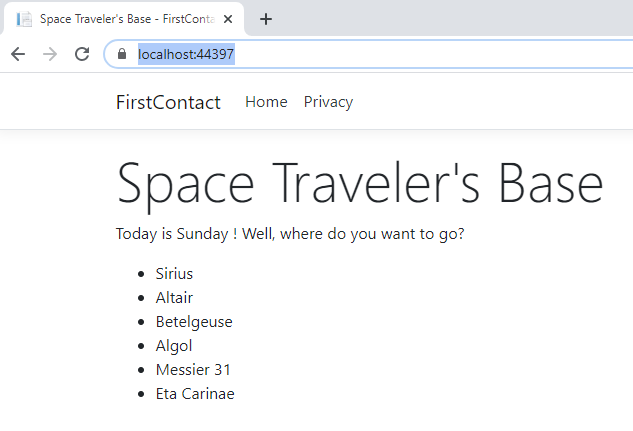Click the Space Traveler's Base page heading
The image size is (633, 431).
(360, 184)
